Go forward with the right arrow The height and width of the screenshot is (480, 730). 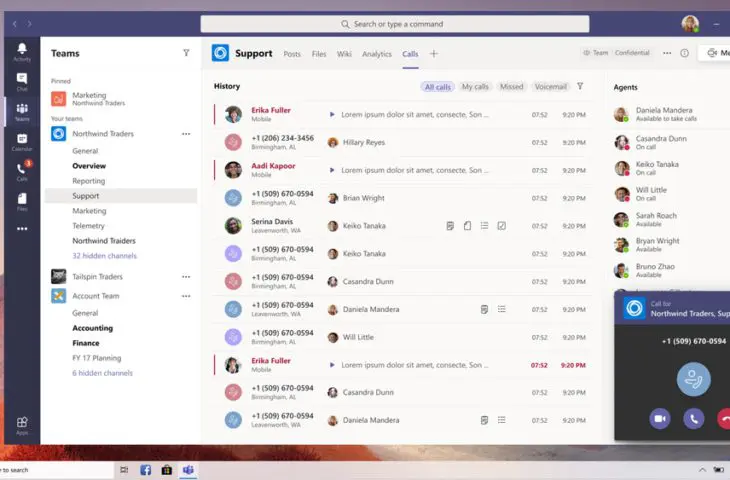pos(29,24)
